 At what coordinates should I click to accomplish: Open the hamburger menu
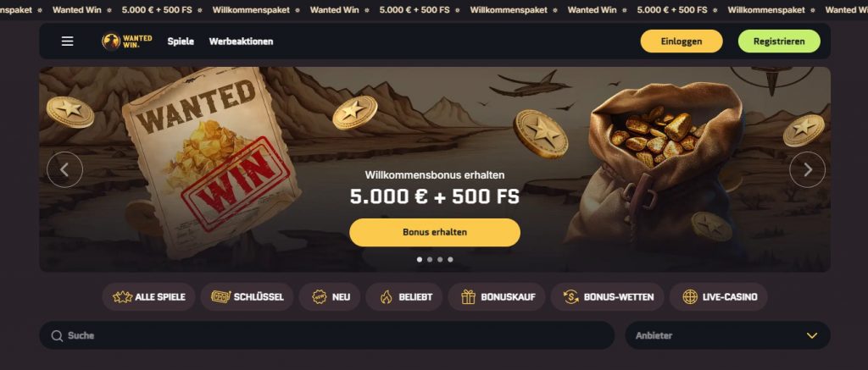pos(68,41)
